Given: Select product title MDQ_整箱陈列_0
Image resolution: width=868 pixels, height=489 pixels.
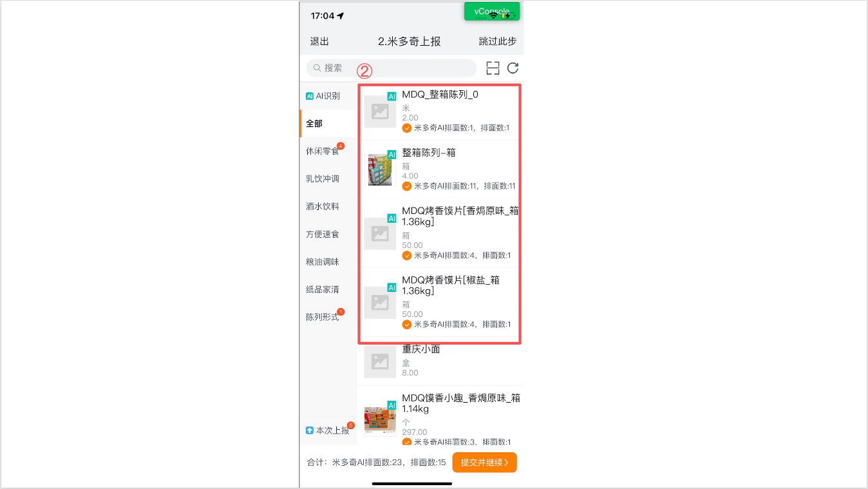Looking at the screenshot, I should 440,95.
